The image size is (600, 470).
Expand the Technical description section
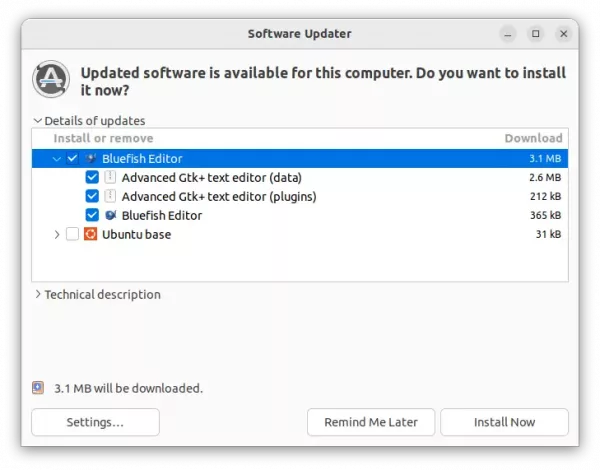[38, 294]
